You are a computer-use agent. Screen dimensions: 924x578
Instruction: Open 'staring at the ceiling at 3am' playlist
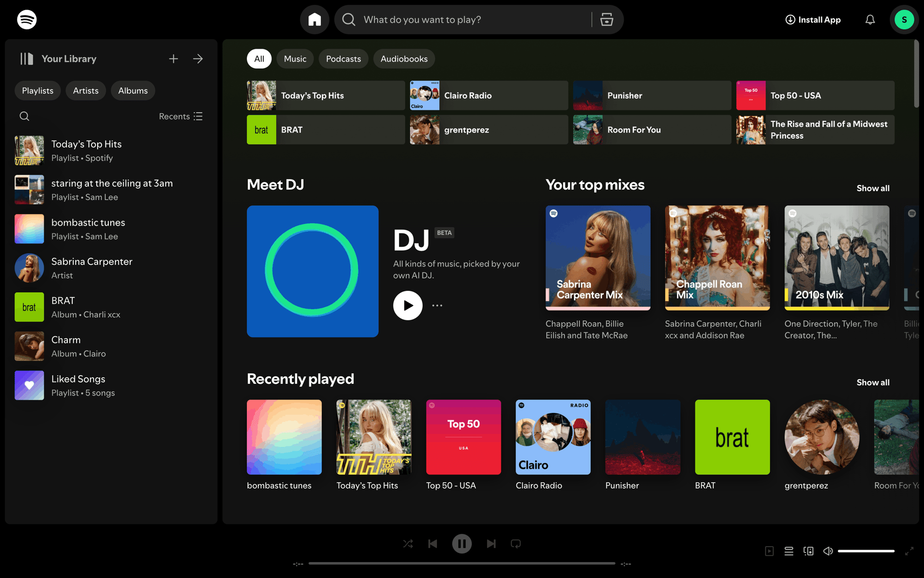[x=111, y=190]
